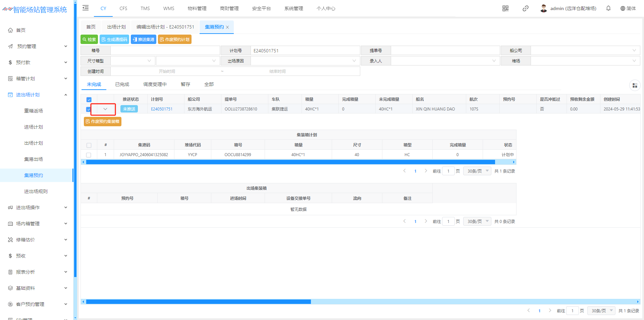Toggle the select-all checkbox in main table header
The height and width of the screenshot is (320, 644).
pyautogui.click(x=89, y=99)
